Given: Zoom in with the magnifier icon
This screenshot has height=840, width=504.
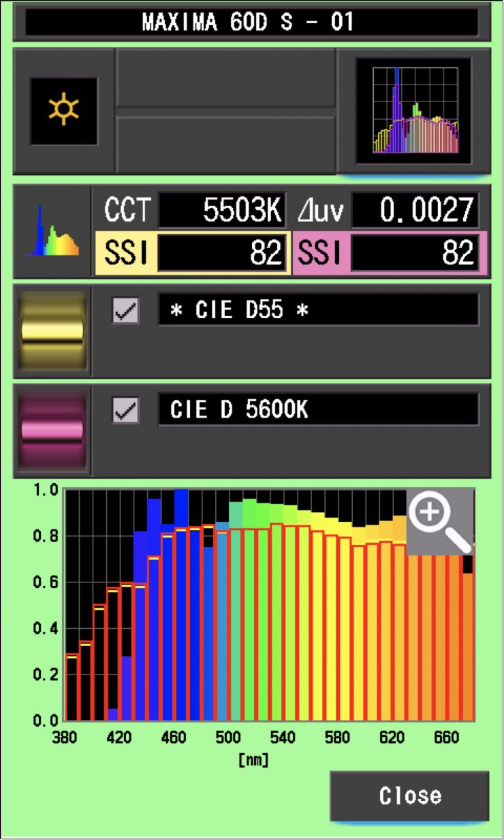Looking at the screenshot, I should [x=439, y=521].
